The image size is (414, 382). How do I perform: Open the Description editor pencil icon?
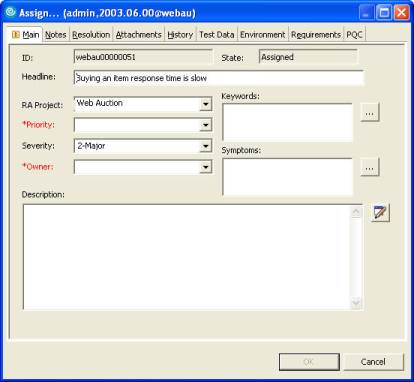point(380,213)
